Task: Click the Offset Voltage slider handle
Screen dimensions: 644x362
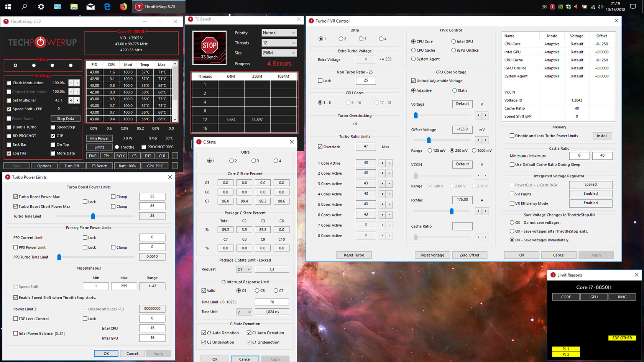Action: tap(429, 140)
